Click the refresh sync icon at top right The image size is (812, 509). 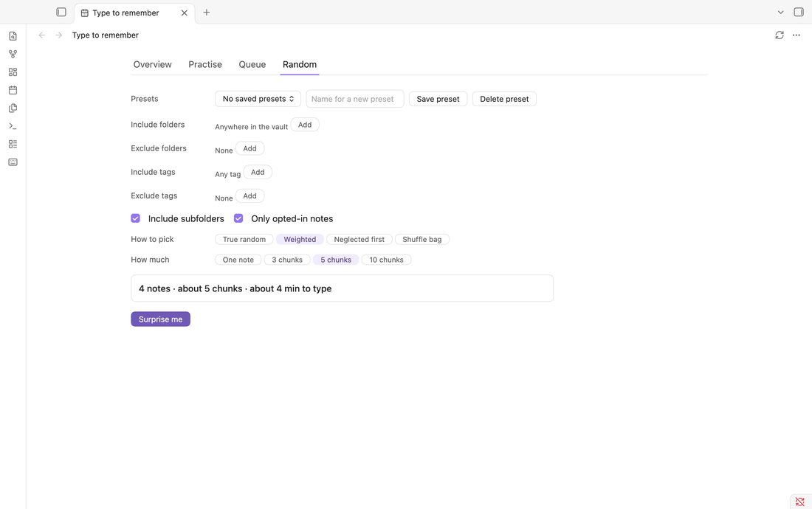tap(779, 35)
